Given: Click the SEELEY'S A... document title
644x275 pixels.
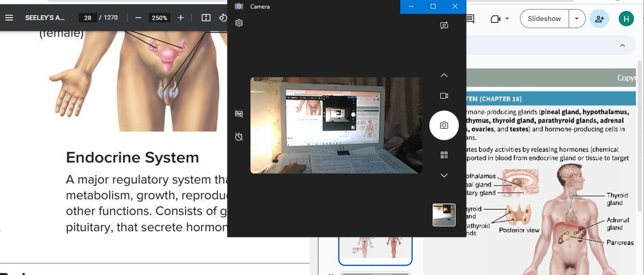Looking at the screenshot, I should [x=45, y=18].
